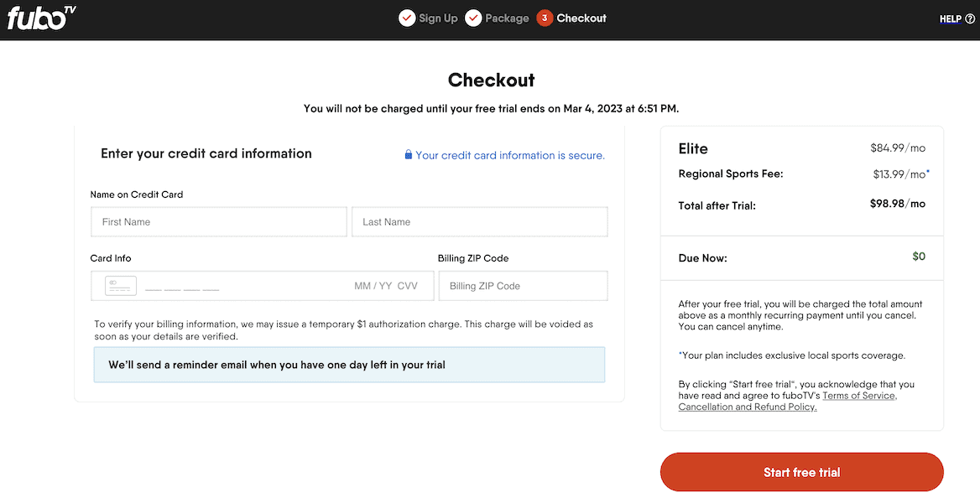This screenshot has height=503, width=980.
Task: Click the $0 due now amount
Action: (919, 257)
